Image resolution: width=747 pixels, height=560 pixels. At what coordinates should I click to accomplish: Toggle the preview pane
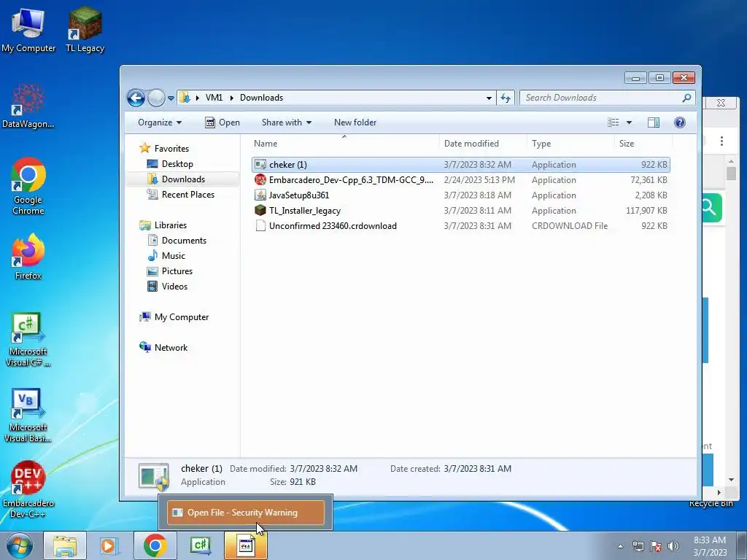tap(654, 122)
